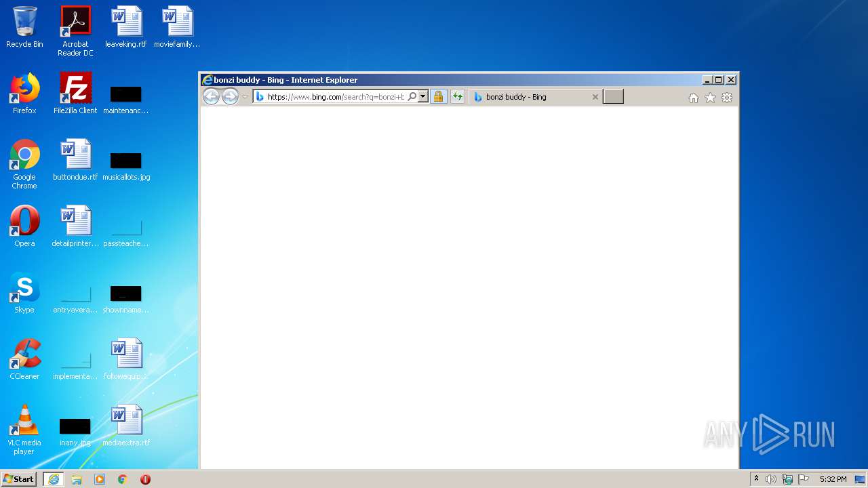Open Favorites with the star icon
The height and width of the screenshot is (488, 868).
pos(710,98)
